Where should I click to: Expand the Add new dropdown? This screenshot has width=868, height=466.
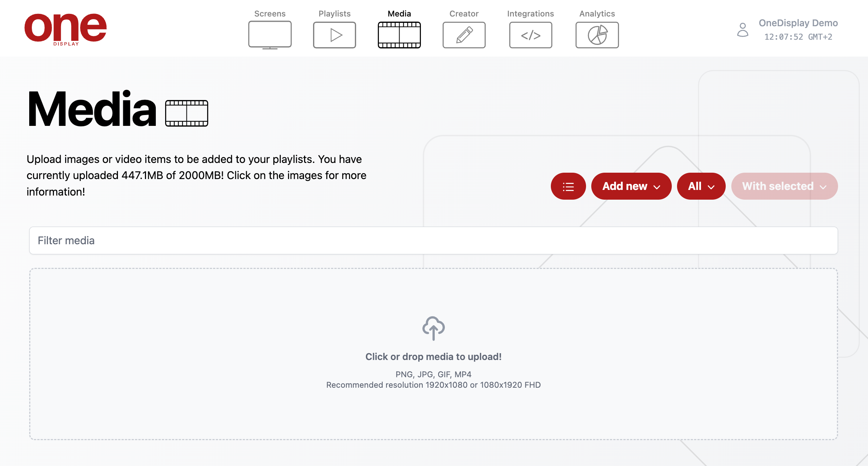pyautogui.click(x=631, y=186)
